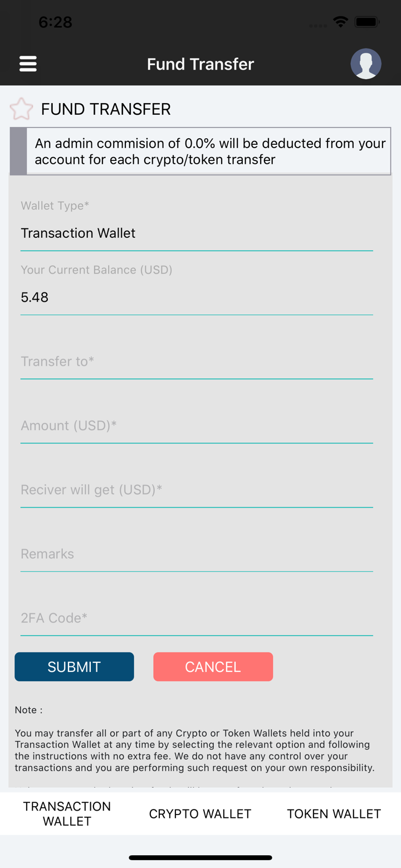
Task: Switch to the Transaction Wallet tab
Action: (67, 813)
